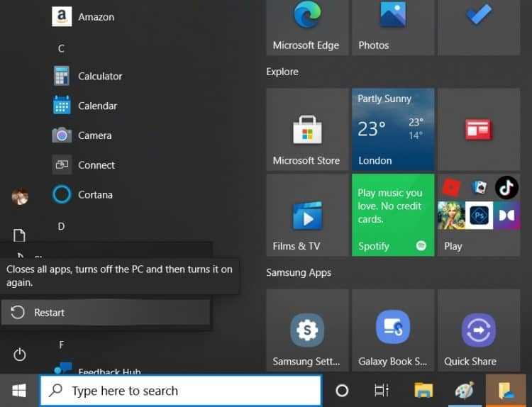The width and height of the screenshot is (532, 407).
Task: Click the Windows Start button
Action: [19, 391]
